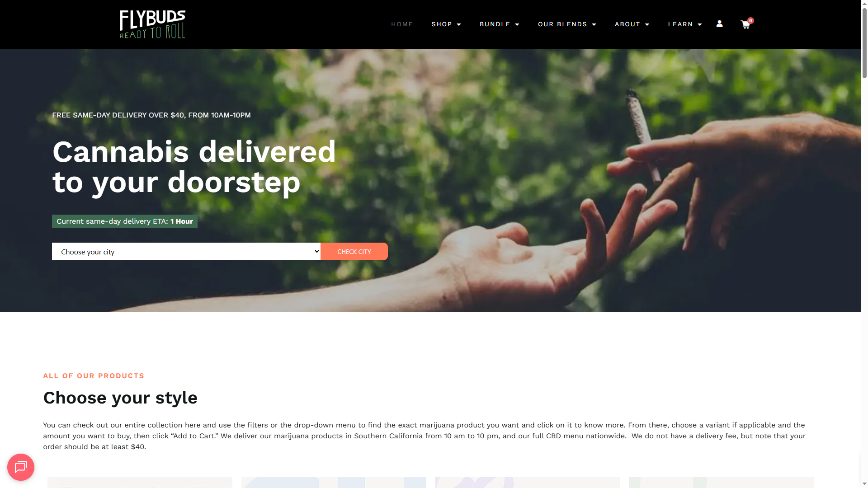Click the red cart item count badge

750,20
